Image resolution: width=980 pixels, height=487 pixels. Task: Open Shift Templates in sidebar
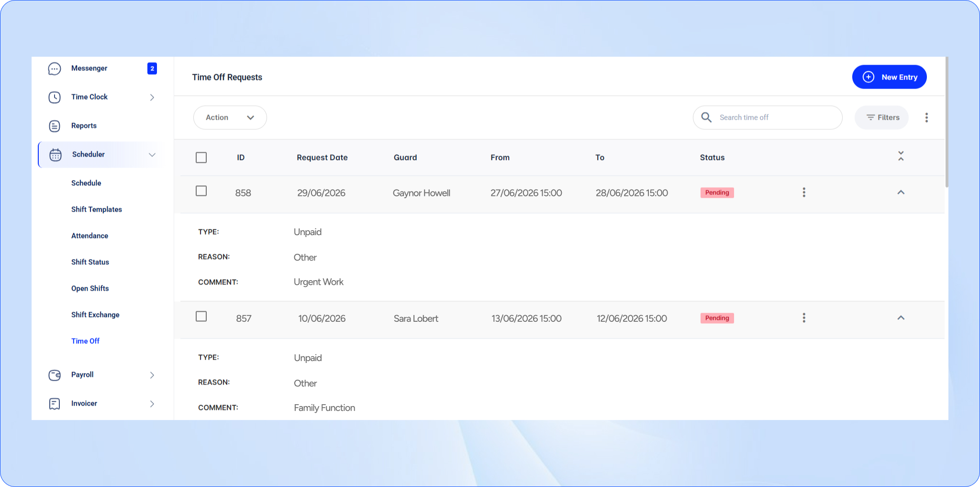click(x=97, y=209)
